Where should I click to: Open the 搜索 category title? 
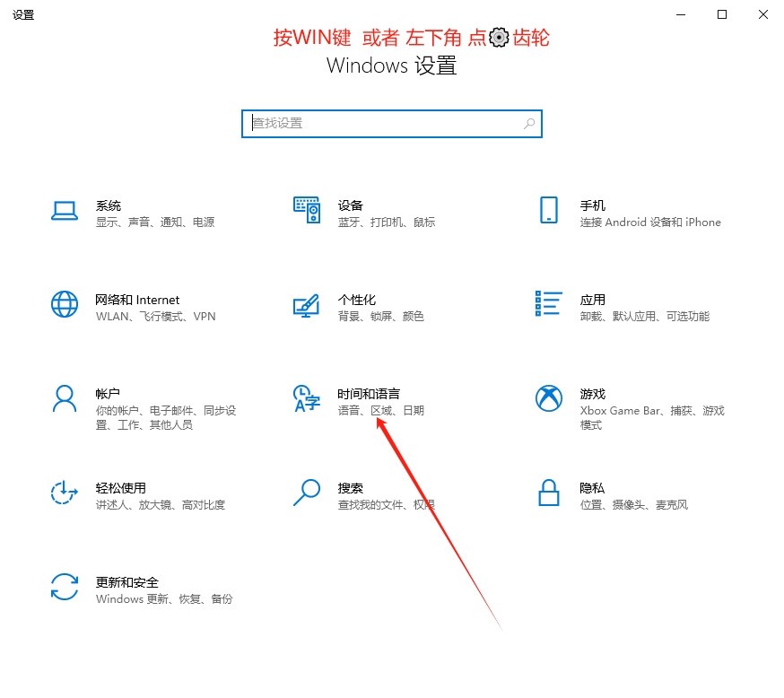click(x=351, y=487)
